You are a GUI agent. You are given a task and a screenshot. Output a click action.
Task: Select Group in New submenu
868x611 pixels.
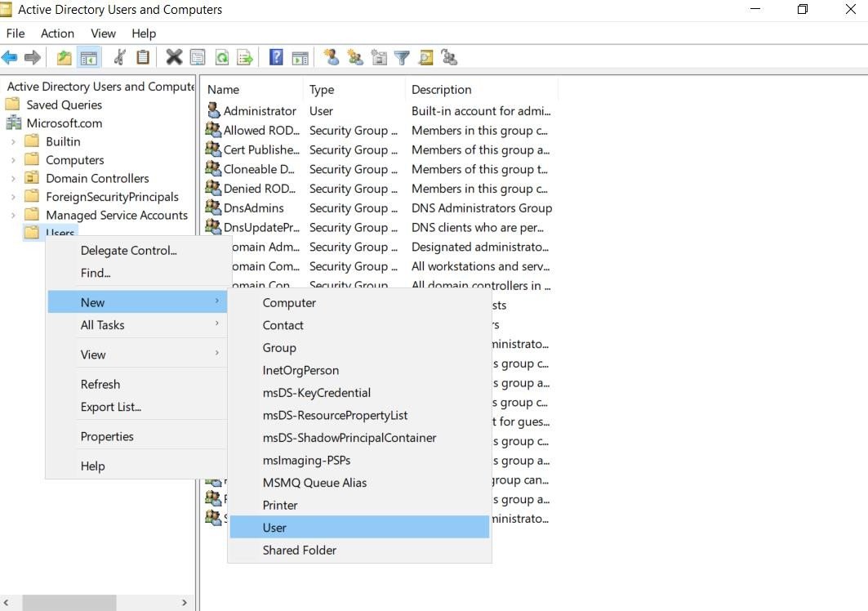coord(359,348)
